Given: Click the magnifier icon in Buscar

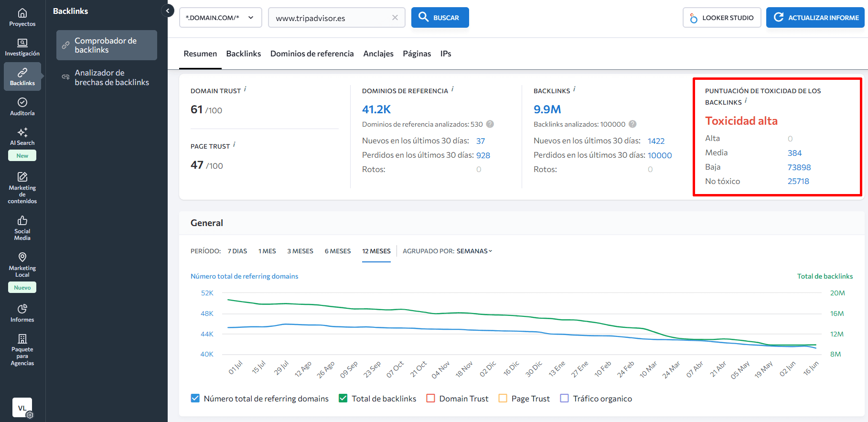Looking at the screenshot, I should 423,17.
